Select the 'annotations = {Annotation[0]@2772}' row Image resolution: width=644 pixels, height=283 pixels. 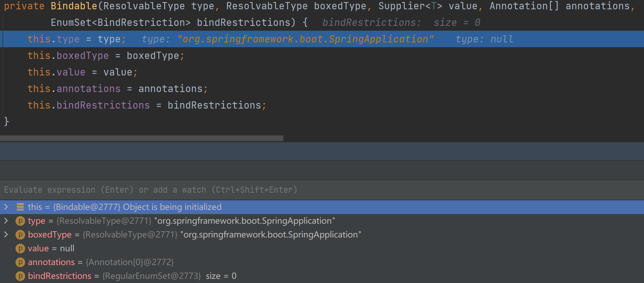322,262
